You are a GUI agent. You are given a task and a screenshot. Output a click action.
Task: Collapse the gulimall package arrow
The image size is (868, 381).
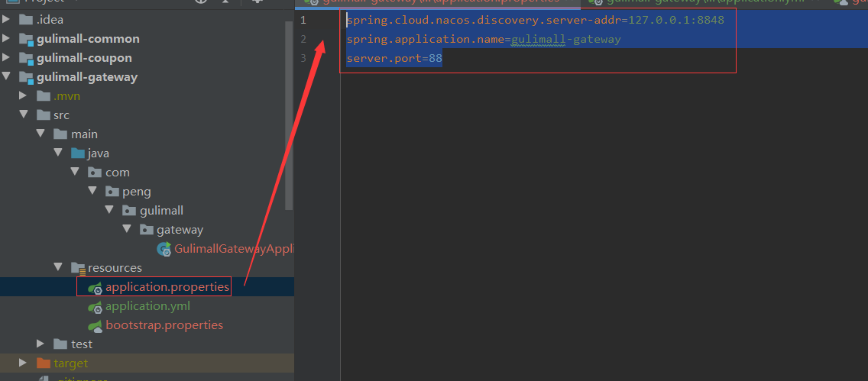(109, 210)
